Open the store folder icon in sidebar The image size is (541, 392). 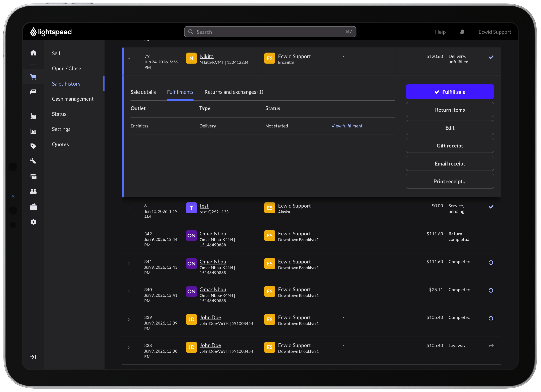click(33, 207)
